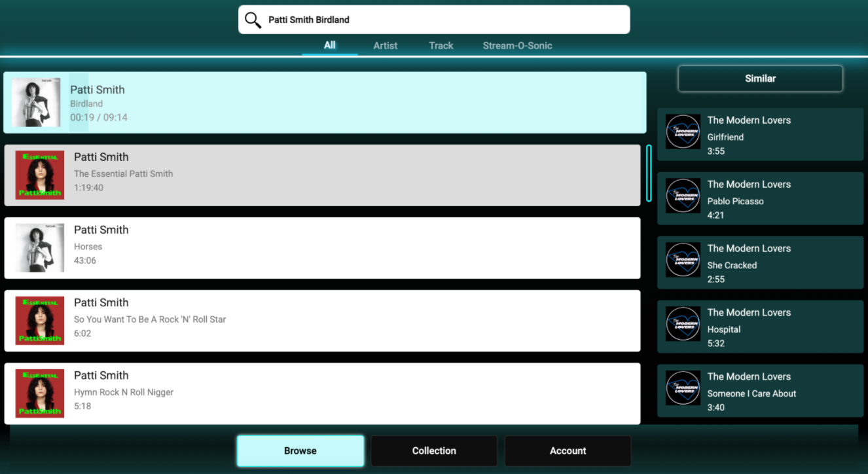Viewport: 868px width, 474px height.
Task: Switch to the All tab
Action: [x=330, y=45]
